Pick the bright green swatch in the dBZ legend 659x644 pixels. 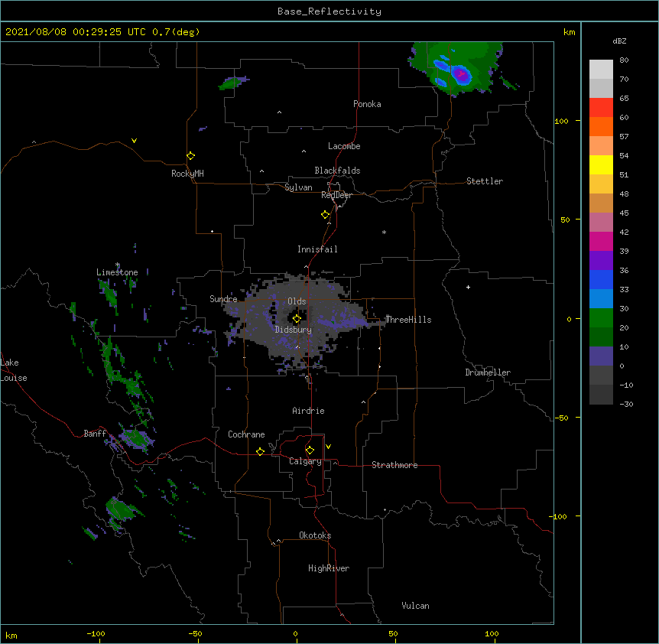[601, 318]
